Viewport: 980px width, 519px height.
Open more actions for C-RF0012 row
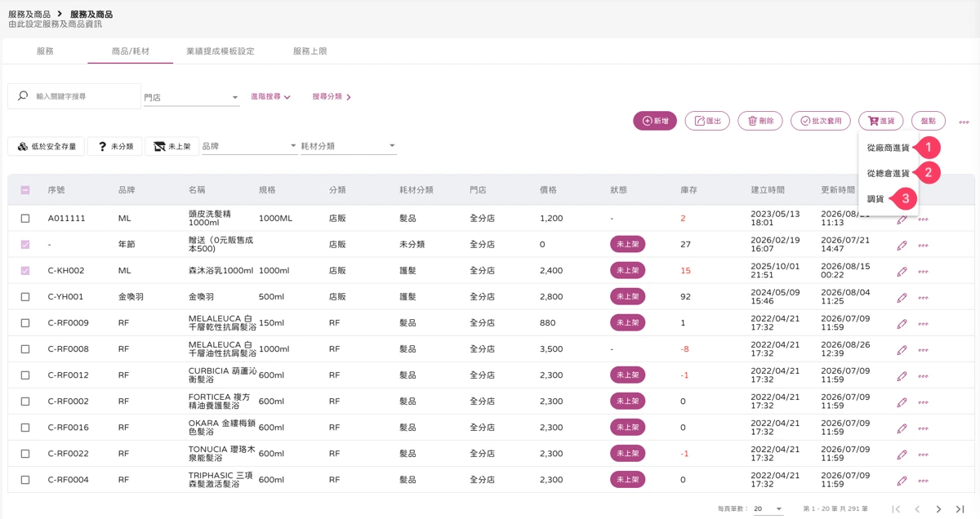924,376
